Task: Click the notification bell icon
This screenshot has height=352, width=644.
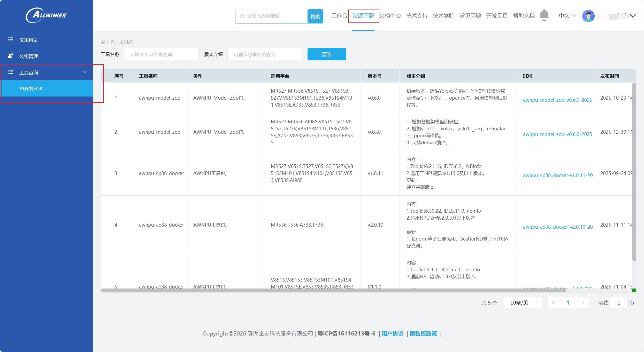Action: tap(544, 15)
